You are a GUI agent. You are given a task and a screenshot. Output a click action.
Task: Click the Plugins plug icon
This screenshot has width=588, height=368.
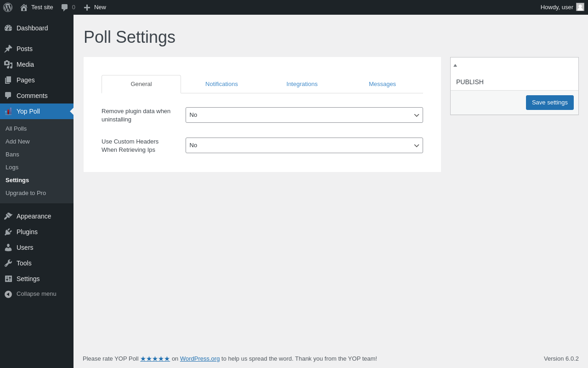[x=8, y=232]
